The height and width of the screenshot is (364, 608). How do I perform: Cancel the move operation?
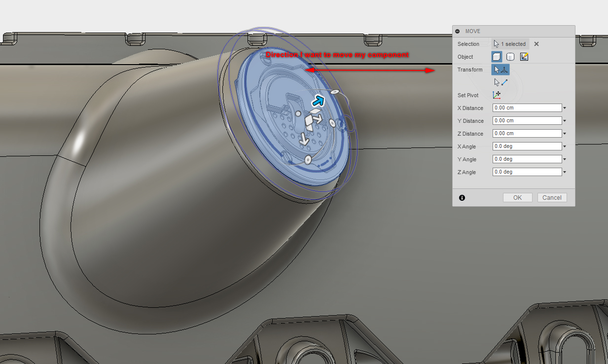tap(552, 197)
